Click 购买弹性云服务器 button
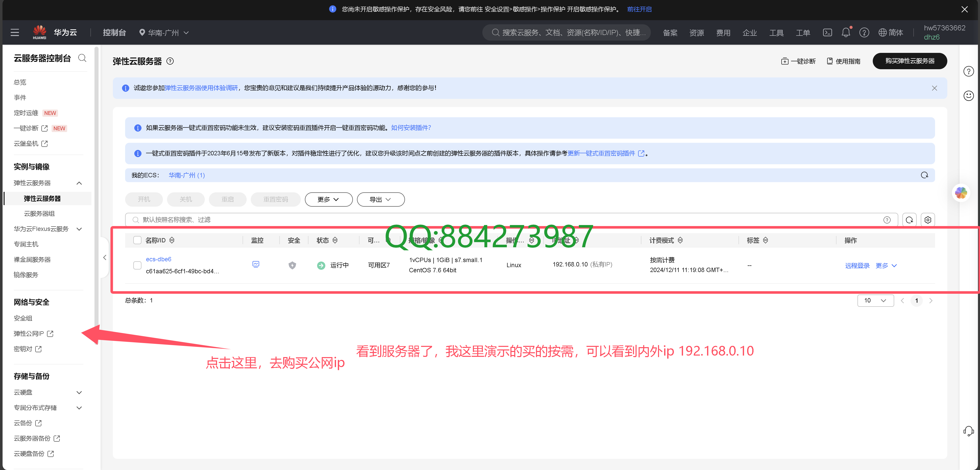Viewport: 980px width, 470px height. (909, 61)
